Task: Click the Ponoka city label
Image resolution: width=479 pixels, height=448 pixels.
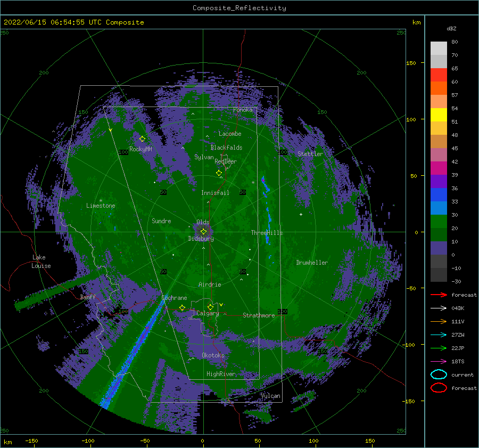Action: tap(243, 110)
